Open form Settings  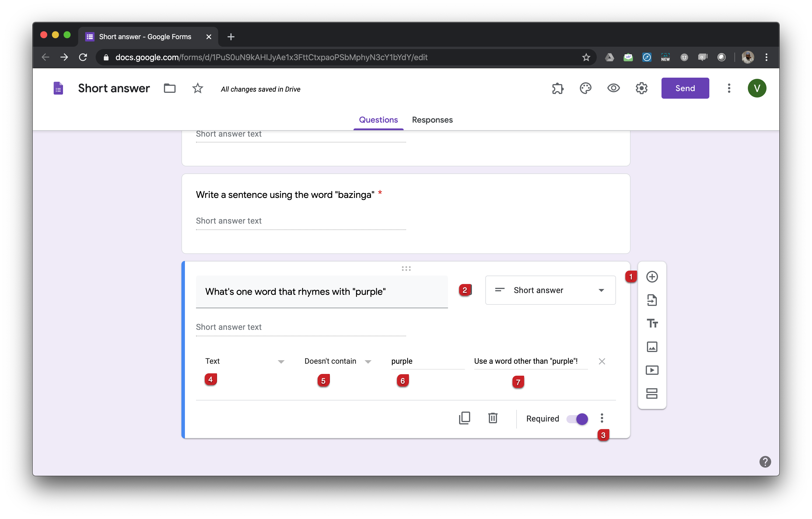click(x=641, y=88)
